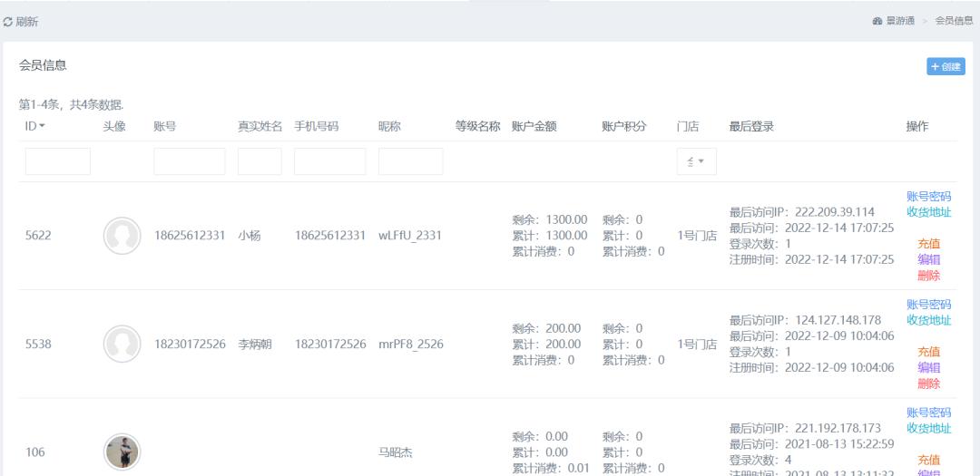Click 充值 for member 106
980x476 pixels.
(x=929, y=460)
